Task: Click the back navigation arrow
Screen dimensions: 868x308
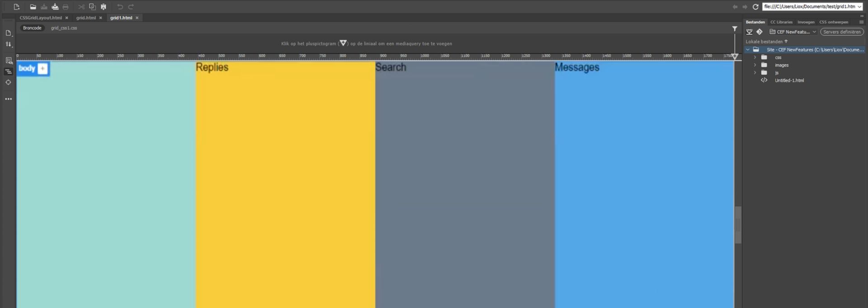Action: (x=735, y=7)
